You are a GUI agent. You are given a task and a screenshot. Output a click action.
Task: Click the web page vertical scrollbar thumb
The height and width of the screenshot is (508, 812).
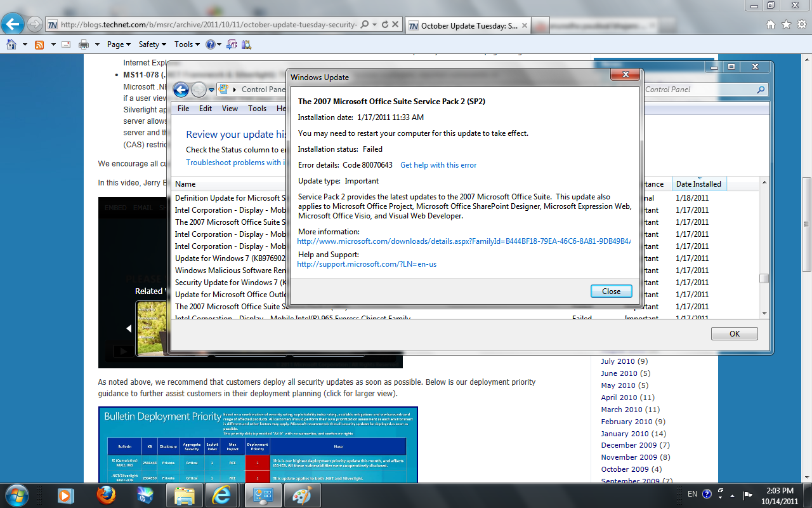(807, 224)
